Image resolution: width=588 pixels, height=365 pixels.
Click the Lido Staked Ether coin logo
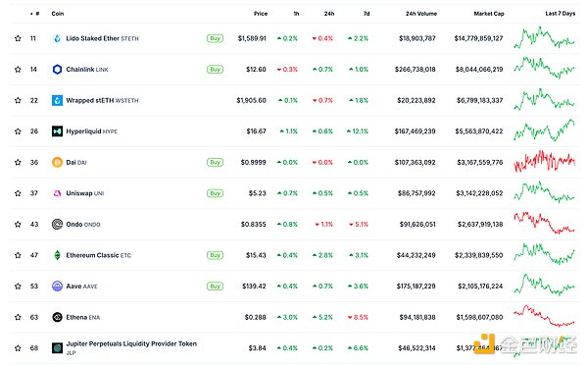pyautogui.click(x=57, y=38)
